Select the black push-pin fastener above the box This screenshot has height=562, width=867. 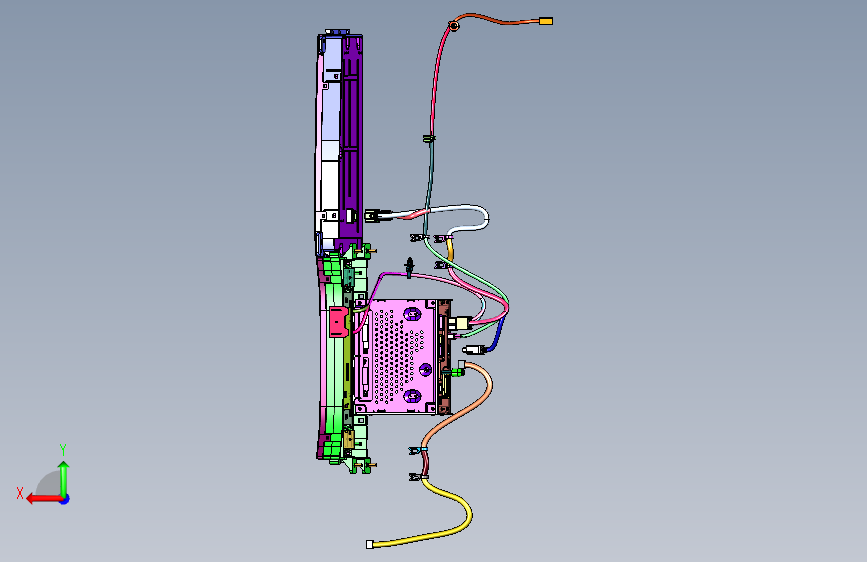(x=409, y=267)
